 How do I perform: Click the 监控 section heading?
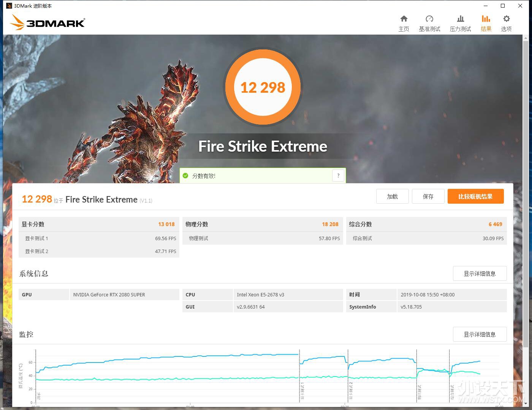pyautogui.click(x=26, y=334)
